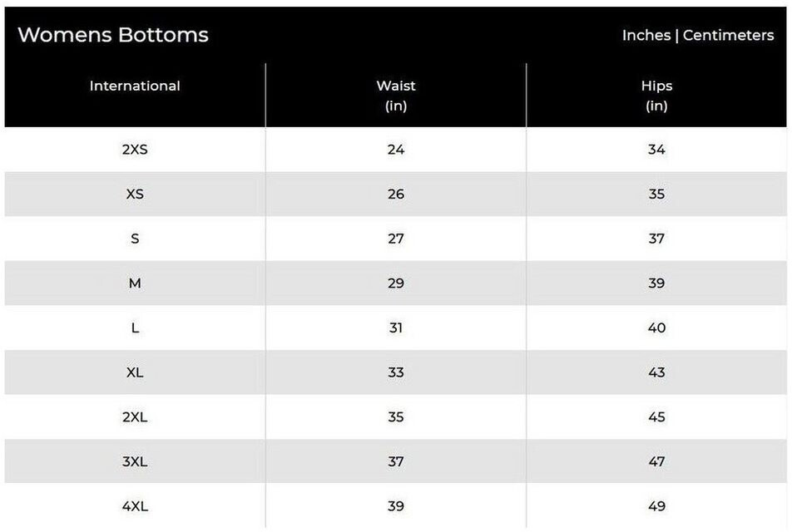Viewport: 792px width, 532px height.
Task: Select the Hips (in) column header
Action: pyautogui.click(x=656, y=96)
